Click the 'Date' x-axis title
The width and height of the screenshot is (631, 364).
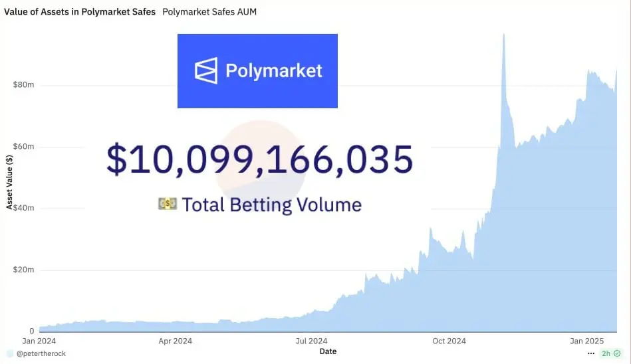[x=328, y=351]
